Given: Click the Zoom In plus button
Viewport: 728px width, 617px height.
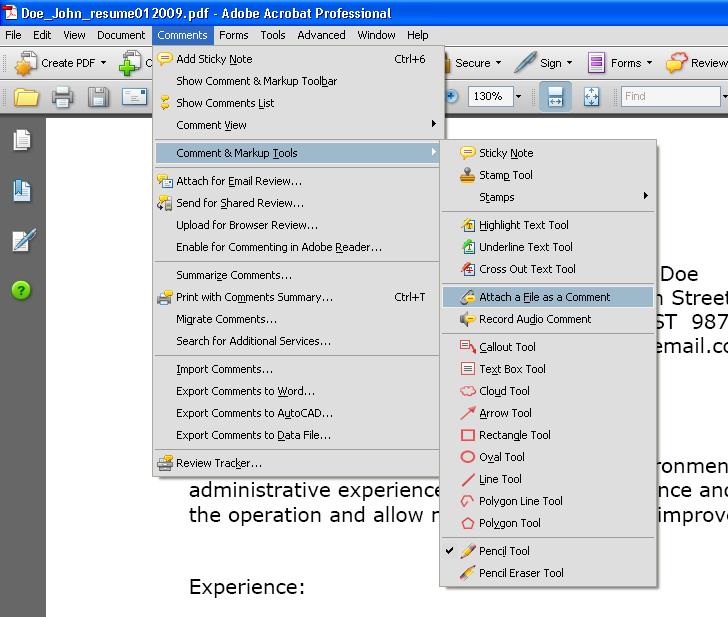Looking at the screenshot, I should tap(452, 97).
